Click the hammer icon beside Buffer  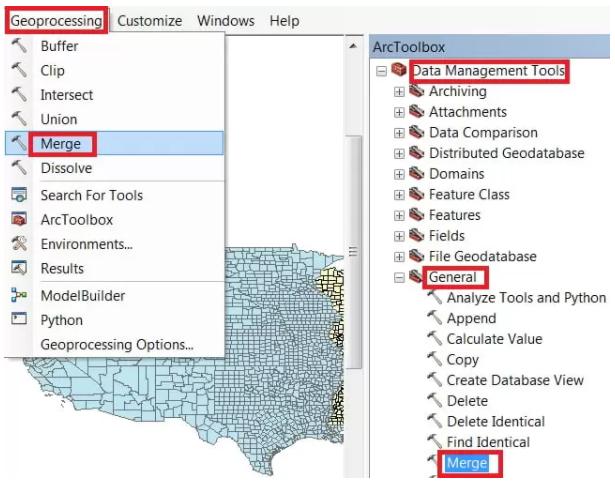[x=19, y=46]
